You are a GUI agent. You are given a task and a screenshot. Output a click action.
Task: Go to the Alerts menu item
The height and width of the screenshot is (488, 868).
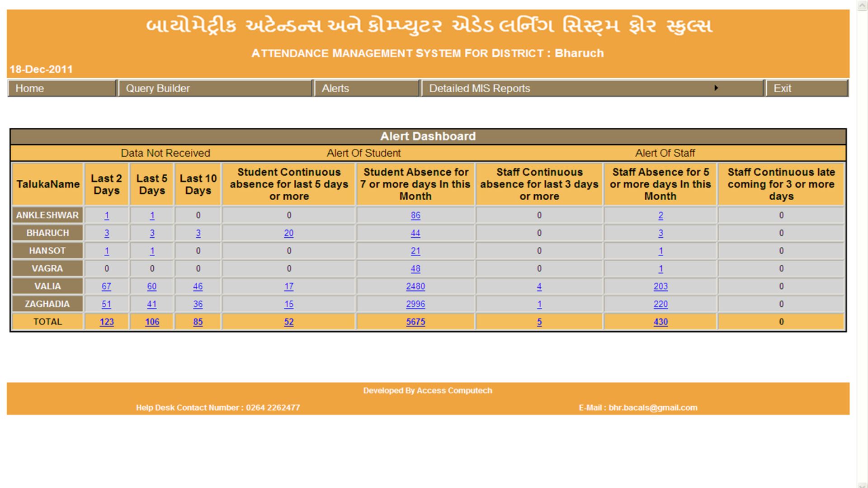point(335,89)
